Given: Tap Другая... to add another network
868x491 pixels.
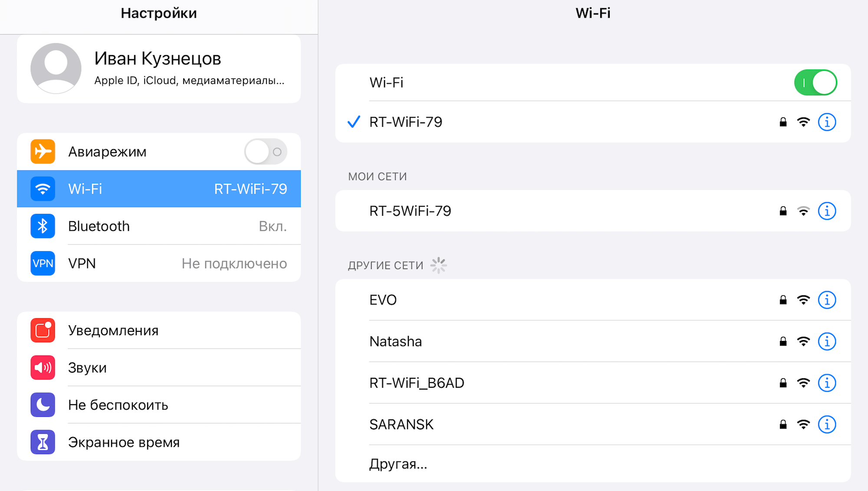Looking at the screenshot, I should pos(398,464).
